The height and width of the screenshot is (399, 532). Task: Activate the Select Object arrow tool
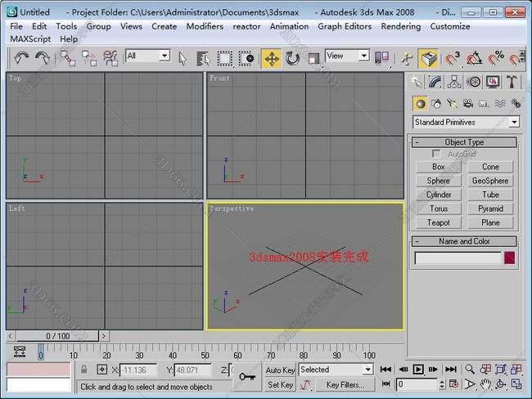(x=183, y=59)
